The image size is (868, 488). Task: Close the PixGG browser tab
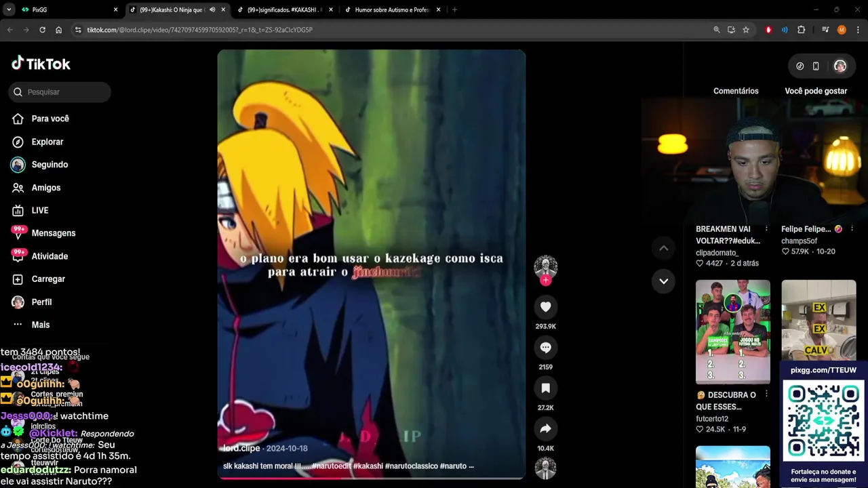click(x=115, y=9)
